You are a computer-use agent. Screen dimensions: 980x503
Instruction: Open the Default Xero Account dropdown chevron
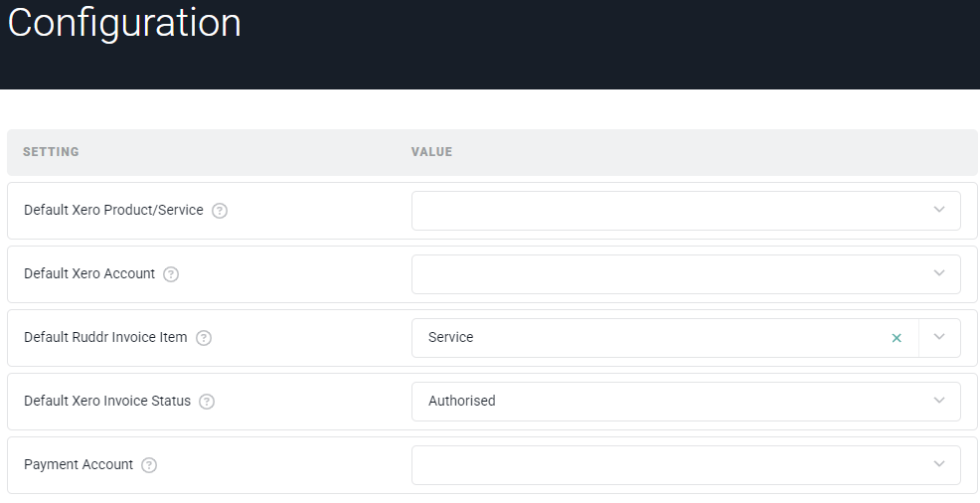click(x=939, y=273)
